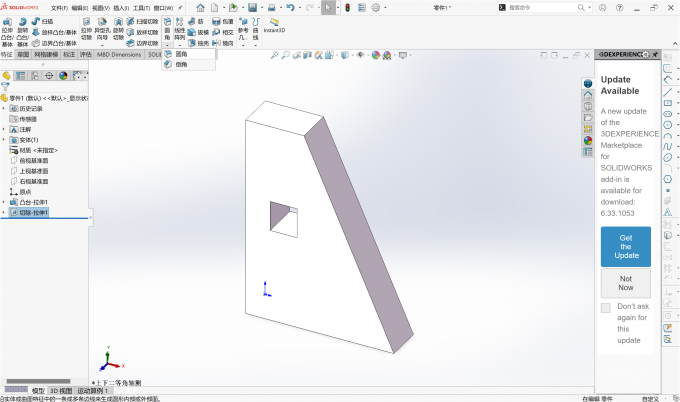Choose the 边界凸台/基体 boundary boss tool
The image size is (680, 402).
pyautogui.click(x=54, y=43)
